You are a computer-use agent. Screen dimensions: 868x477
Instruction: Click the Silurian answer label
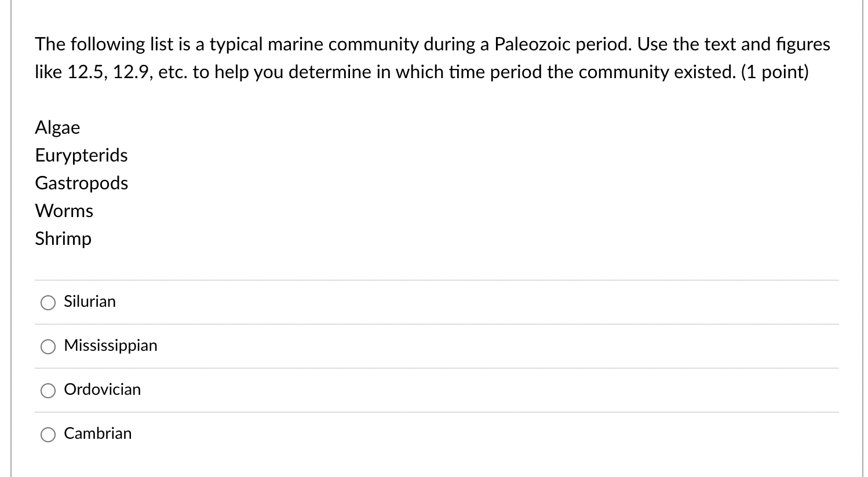click(x=90, y=301)
